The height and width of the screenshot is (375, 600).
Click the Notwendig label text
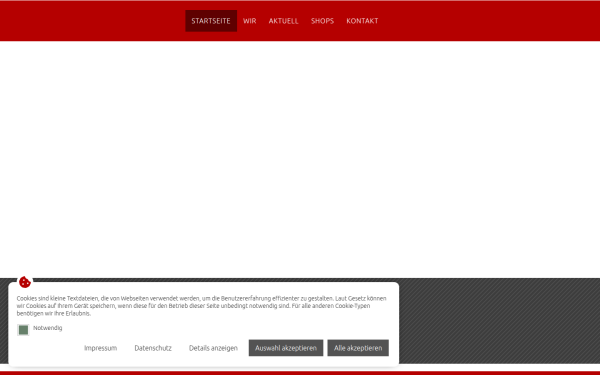click(x=48, y=328)
